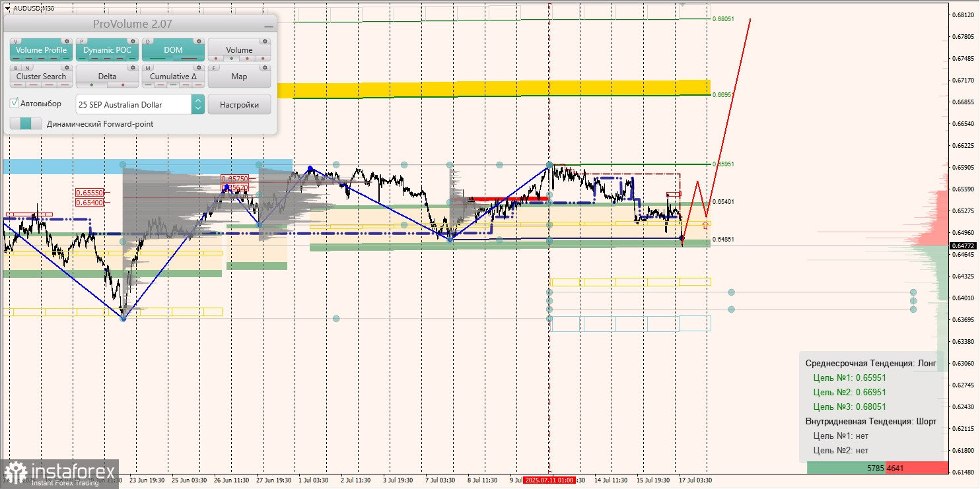Open Volume Profile gear settings

(66, 41)
